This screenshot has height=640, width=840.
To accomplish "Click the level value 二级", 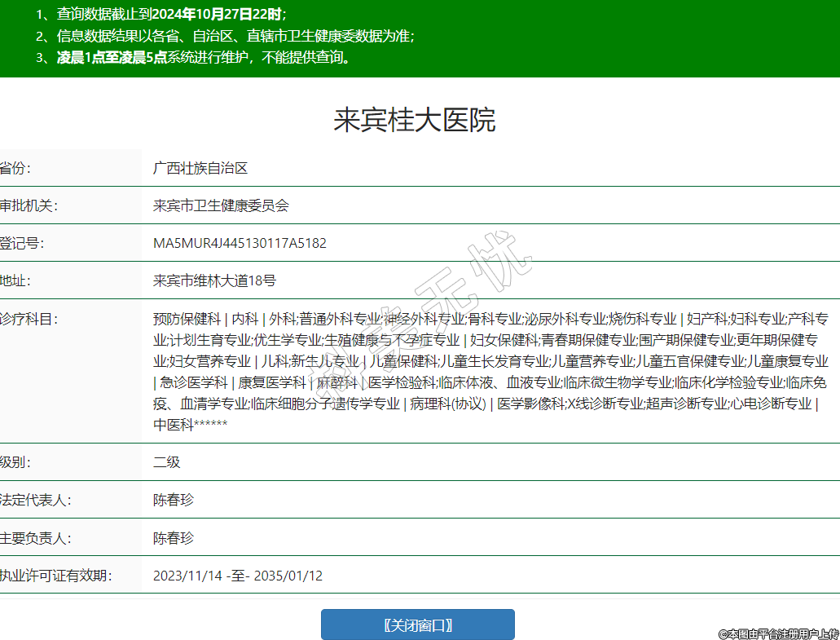I will pos(166,462).
